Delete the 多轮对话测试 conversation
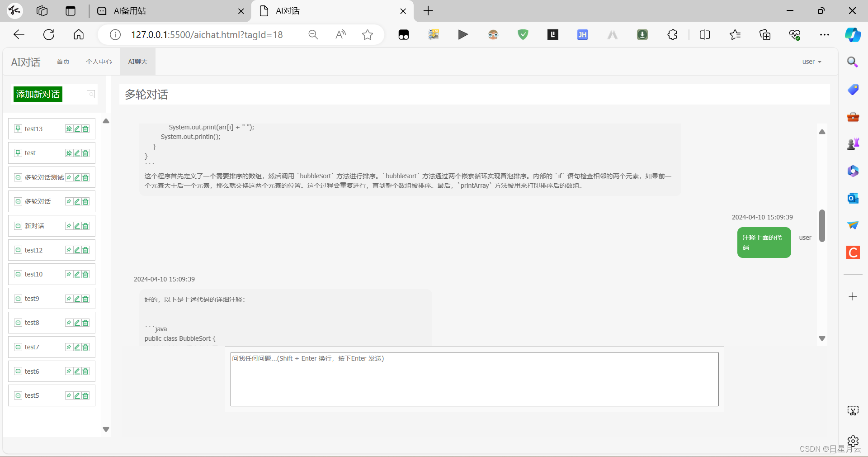Screen dimensions: 868x457 tap(85, 177)
